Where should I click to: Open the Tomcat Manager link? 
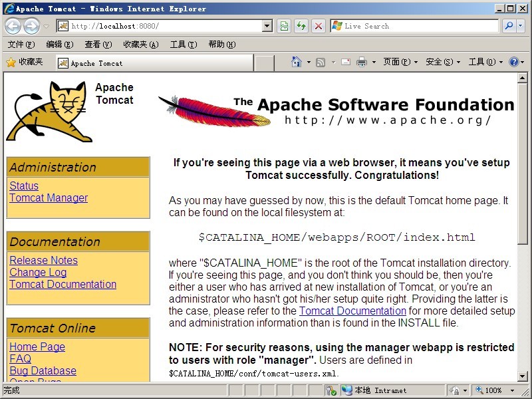point(49,198)
